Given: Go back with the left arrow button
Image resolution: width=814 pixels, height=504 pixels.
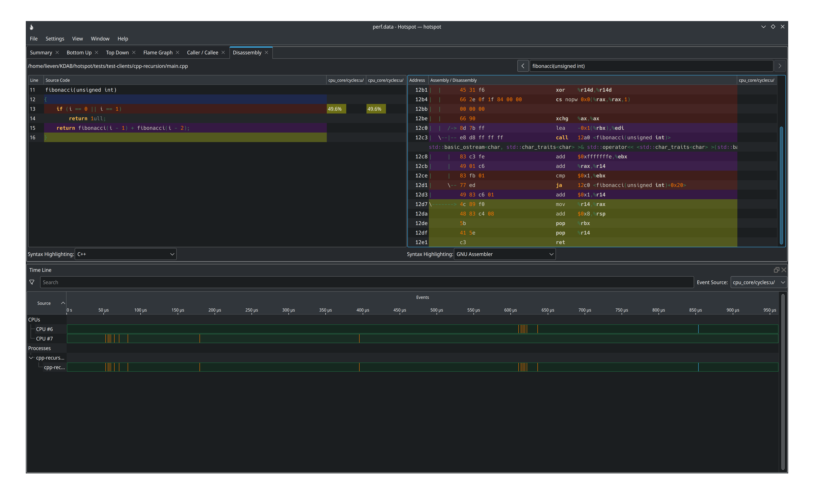Looking at the screenshot, I should tap(523, 66).
